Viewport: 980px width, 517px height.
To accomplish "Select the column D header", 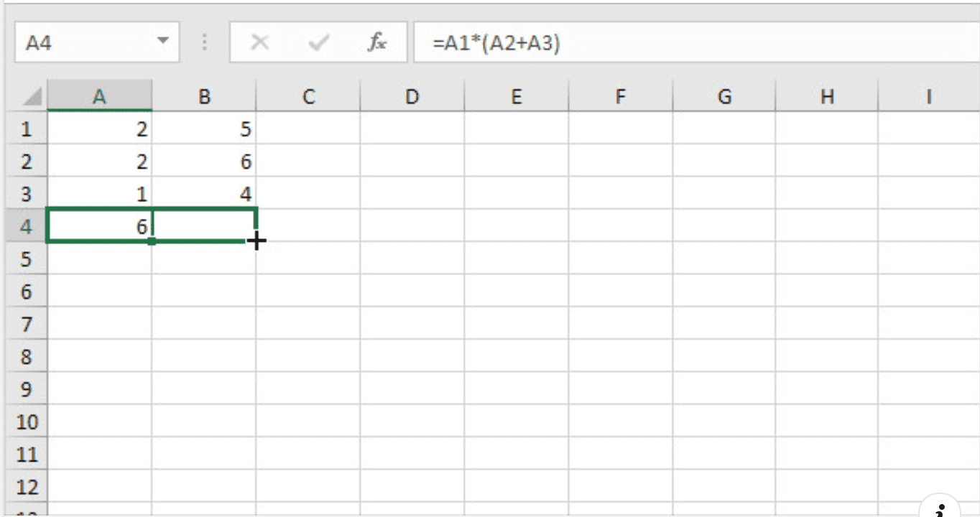I will (412, 97).
